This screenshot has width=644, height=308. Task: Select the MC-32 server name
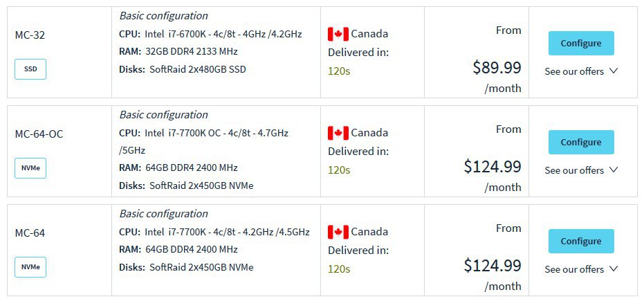30,35
